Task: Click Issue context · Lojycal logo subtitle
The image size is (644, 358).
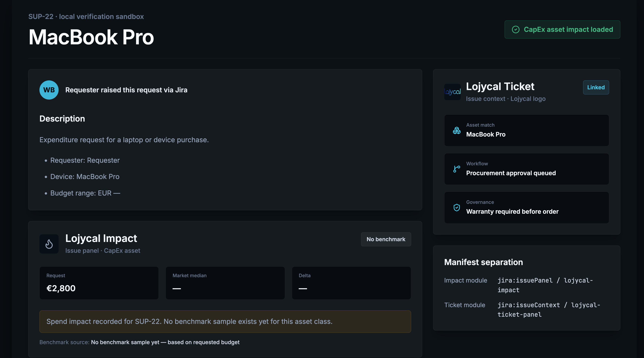Action: [506, 99]
